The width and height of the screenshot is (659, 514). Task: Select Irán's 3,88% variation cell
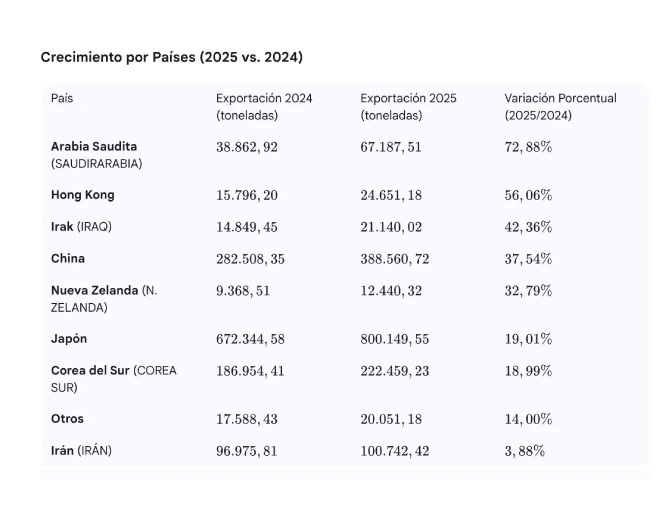524,451
